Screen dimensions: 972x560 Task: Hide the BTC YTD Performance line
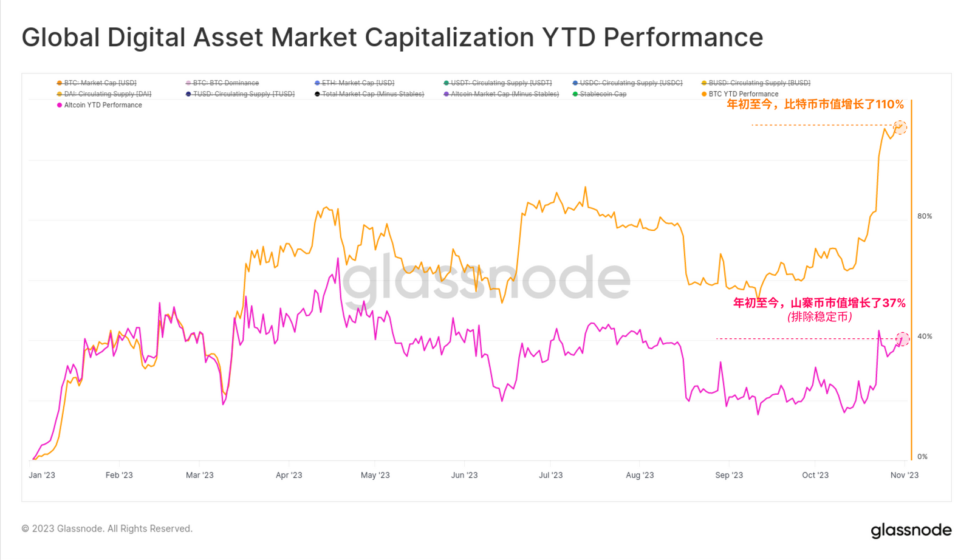tap(740, 94)
